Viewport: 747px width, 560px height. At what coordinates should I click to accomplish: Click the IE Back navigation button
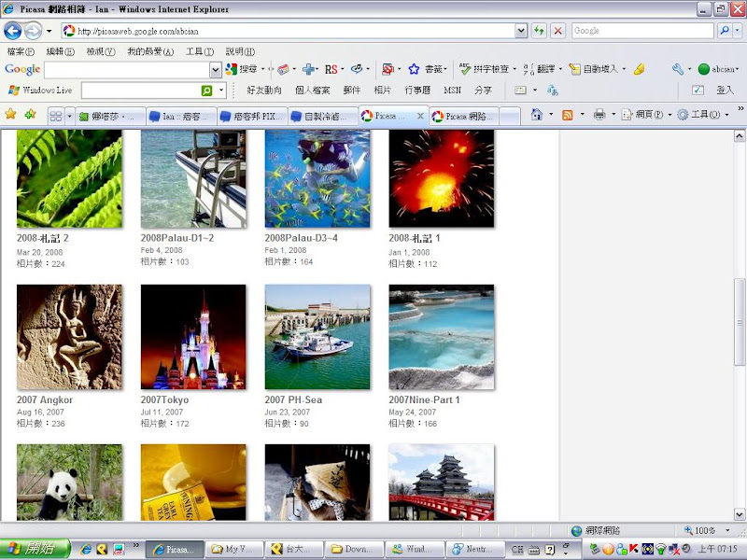pos(13,31)
